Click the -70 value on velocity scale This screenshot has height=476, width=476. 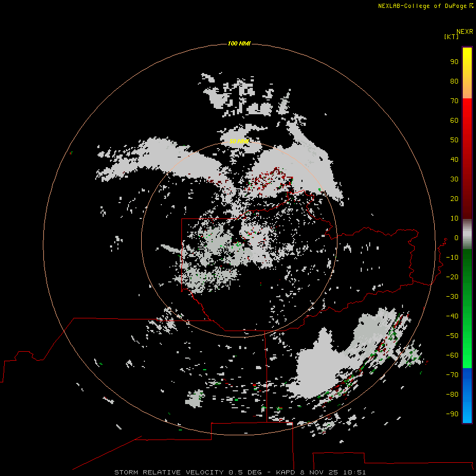(452, 374)
